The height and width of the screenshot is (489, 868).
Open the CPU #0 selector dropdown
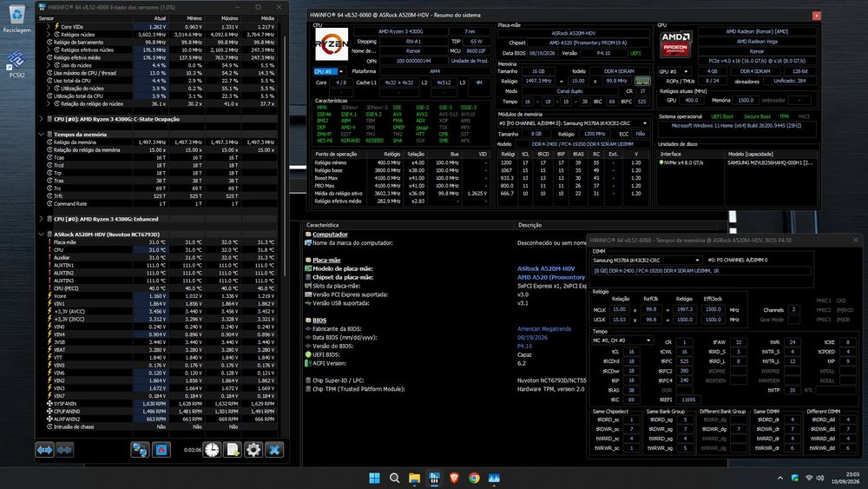click(x=329, y=71)
